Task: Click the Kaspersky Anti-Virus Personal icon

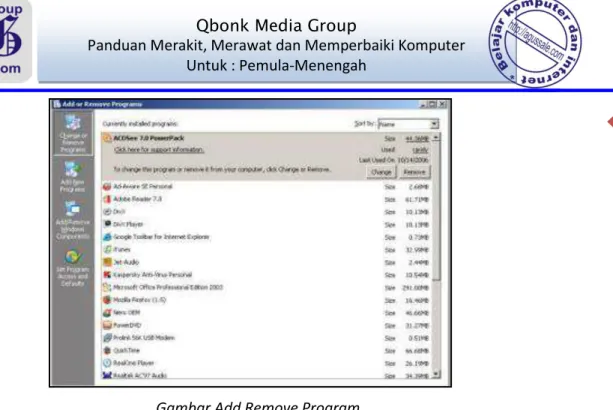Action: pyautogui.click(x=107, y=275)
